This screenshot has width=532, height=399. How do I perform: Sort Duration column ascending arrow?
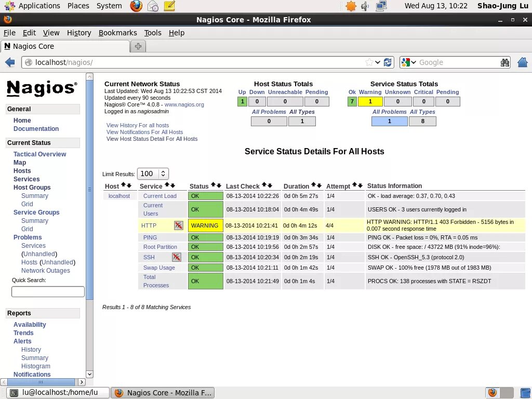pyautogui.click(x=313, y=185)
